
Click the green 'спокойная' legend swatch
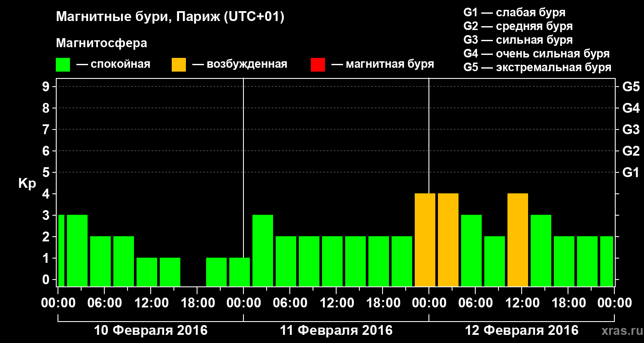click(x=63, y=65)
